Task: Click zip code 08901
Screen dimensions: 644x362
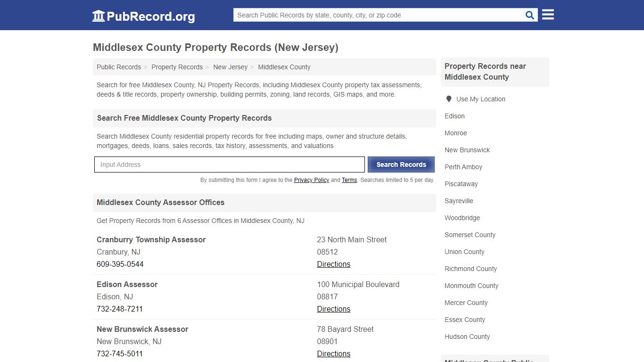Action: click(x=328, y=341)
